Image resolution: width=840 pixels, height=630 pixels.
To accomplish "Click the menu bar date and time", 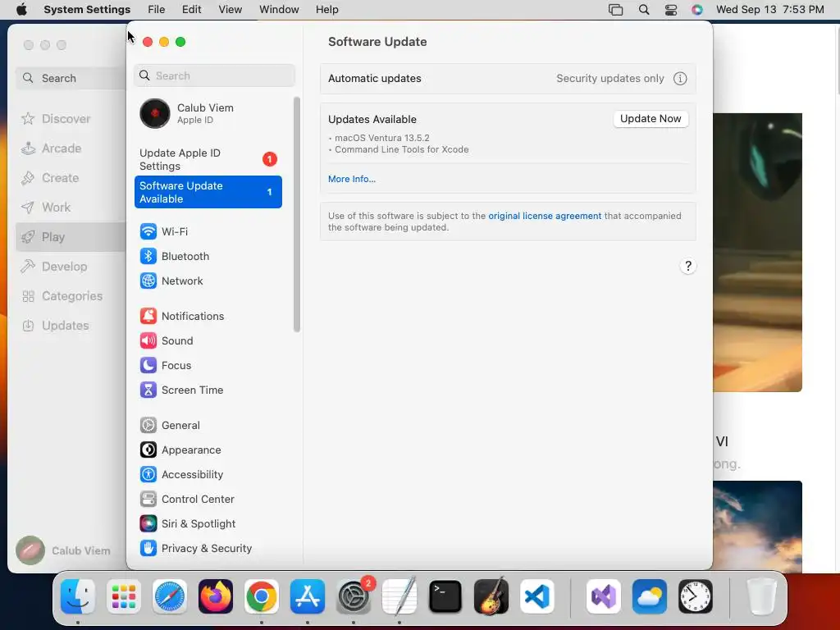I will [769, 10].
